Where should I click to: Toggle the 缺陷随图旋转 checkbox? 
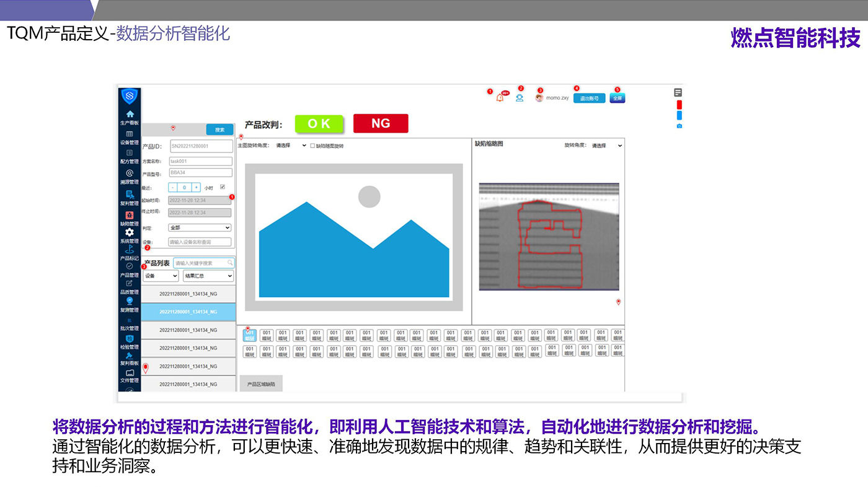pos(312,146)
